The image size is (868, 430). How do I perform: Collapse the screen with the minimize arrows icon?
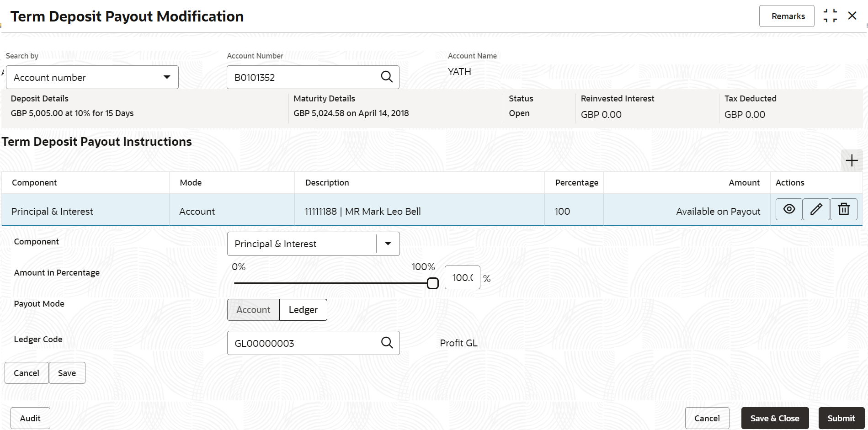[831, 16]
